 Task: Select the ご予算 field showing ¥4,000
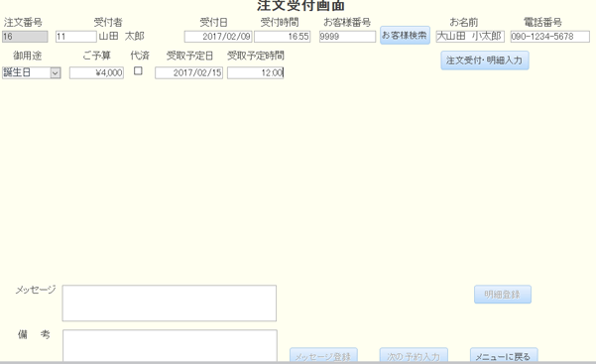(x=96, y=72)
